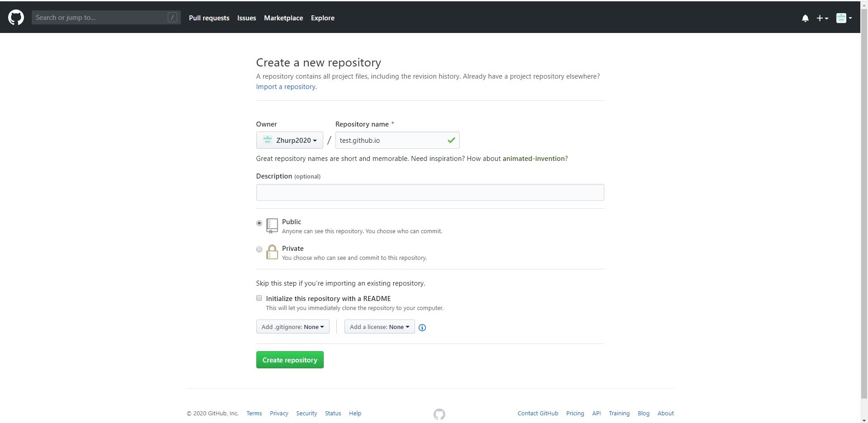Open the About footer link
The width and height of the screenshot is (868, 423).
(665, 414)
